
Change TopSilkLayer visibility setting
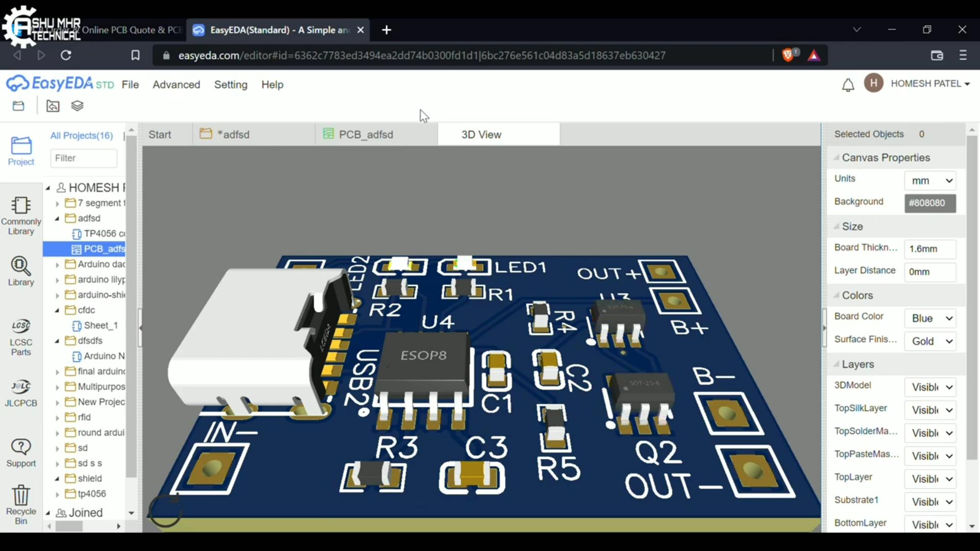pos(930,410)
